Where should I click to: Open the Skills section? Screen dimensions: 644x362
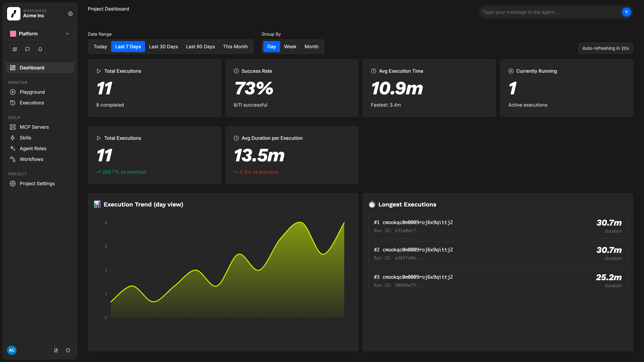pos(40,138)
